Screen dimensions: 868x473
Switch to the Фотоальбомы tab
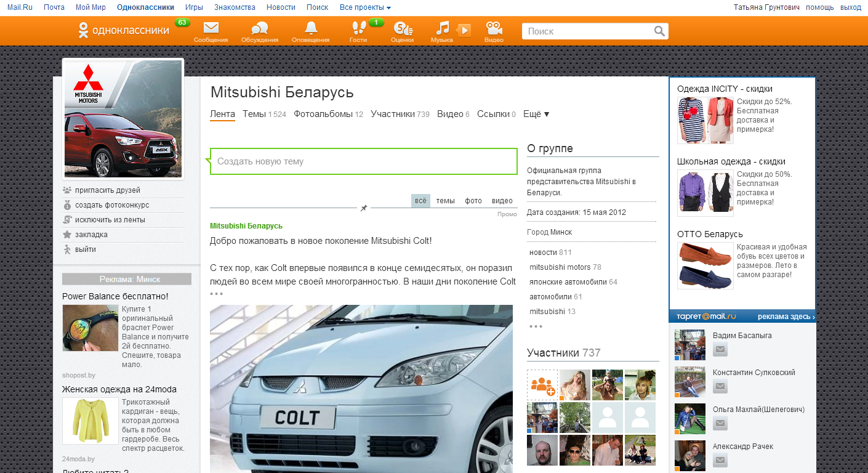pos(328,114)
